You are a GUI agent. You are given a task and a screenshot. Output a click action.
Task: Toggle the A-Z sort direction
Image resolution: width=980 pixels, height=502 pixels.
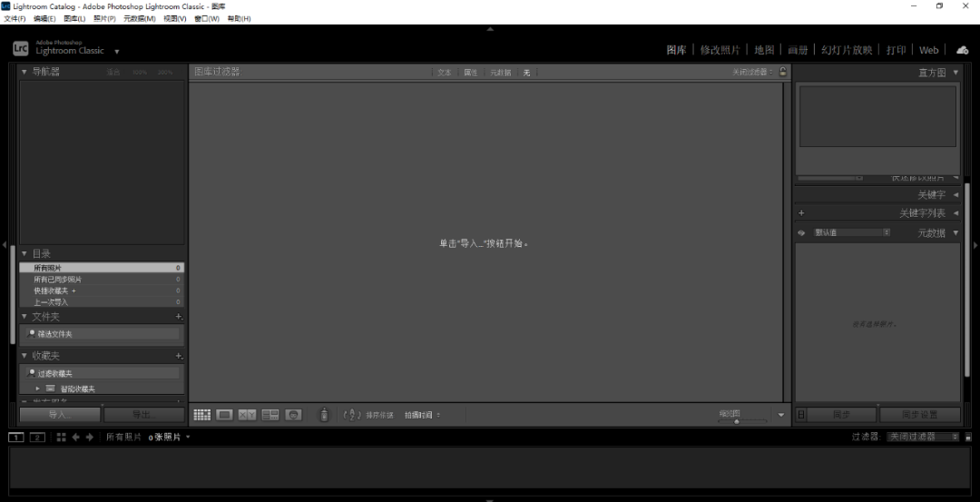pyautogui.click(x=352, y=415)
